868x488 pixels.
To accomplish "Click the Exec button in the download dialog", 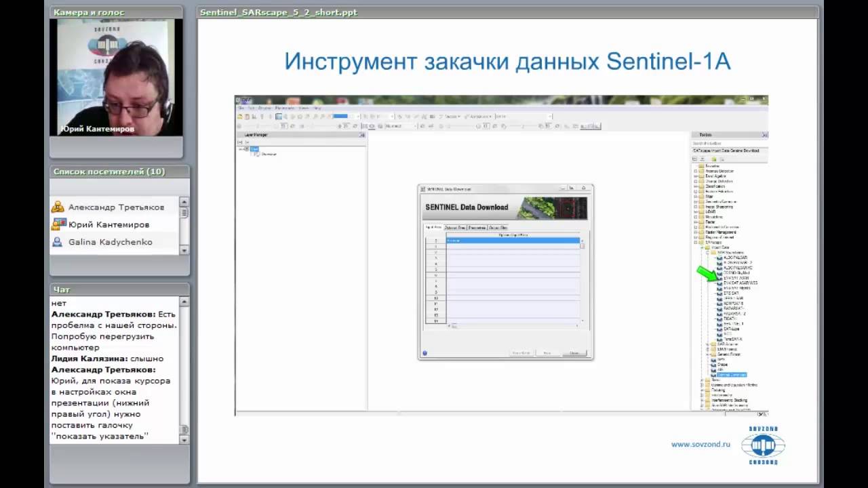I will tap(548, 353).
